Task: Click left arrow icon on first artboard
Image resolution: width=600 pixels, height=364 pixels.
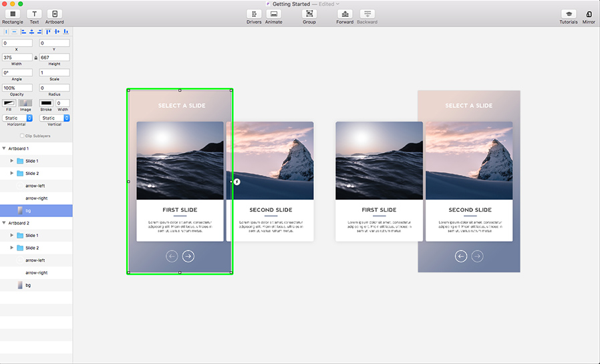Action: point(172,256)
